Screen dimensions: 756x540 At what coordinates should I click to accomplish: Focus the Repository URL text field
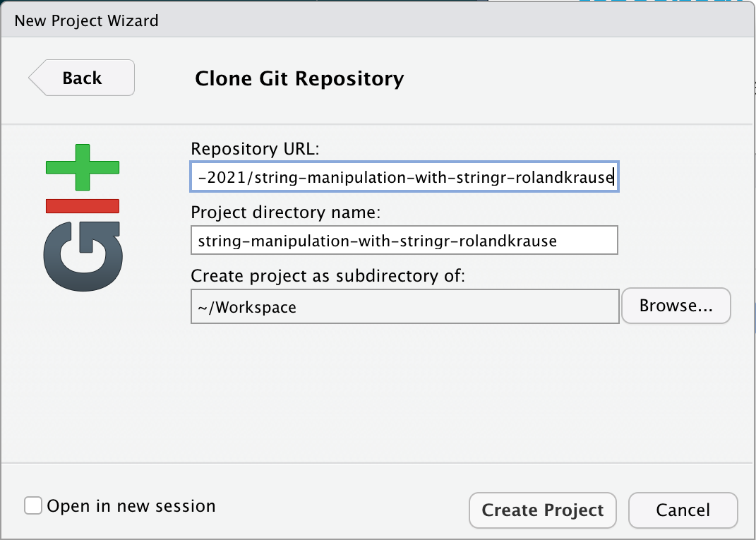404,178
